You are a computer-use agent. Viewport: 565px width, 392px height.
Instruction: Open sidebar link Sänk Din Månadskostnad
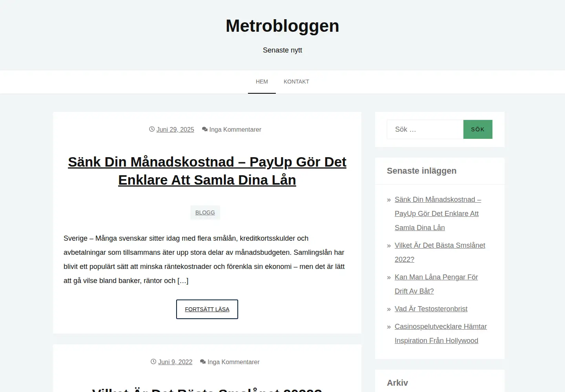point(438,214)
